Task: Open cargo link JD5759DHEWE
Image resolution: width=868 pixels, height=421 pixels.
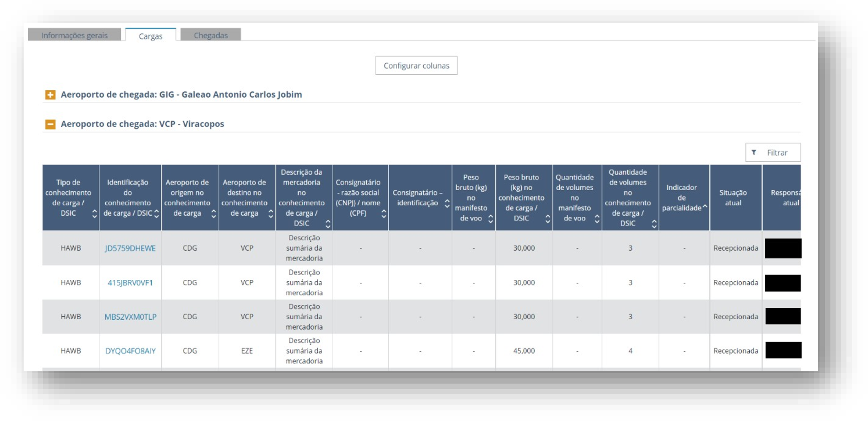Action: tap(130, 248)
